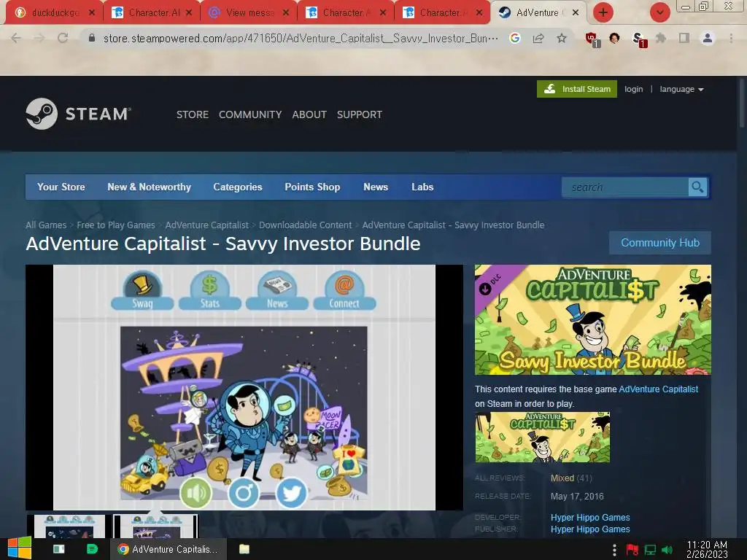Open the Chrome three-dot menu
This screenshot has height=560, width=747.
[731, 38]
